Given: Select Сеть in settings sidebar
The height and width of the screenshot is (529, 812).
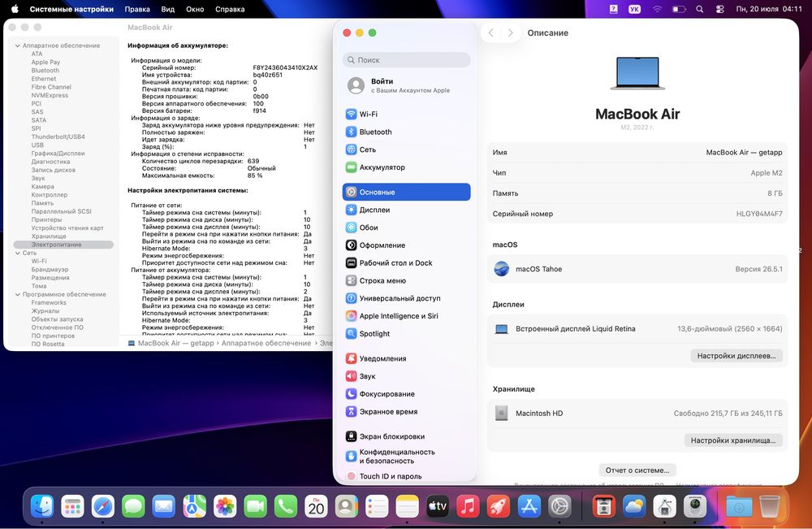Looking at the screenshot, I should [x=407, y=150].
